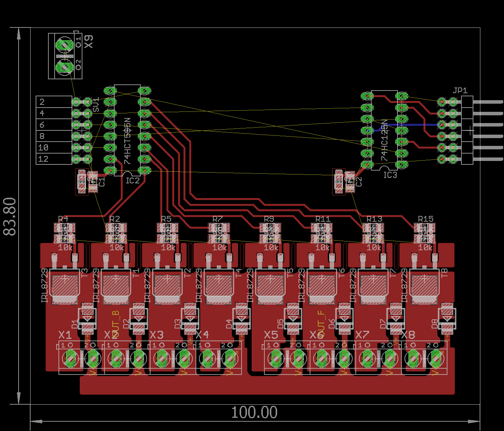This screenshot has height=431, width=504.
Task: Select terminal X7 label
Action: coord(362,335)
